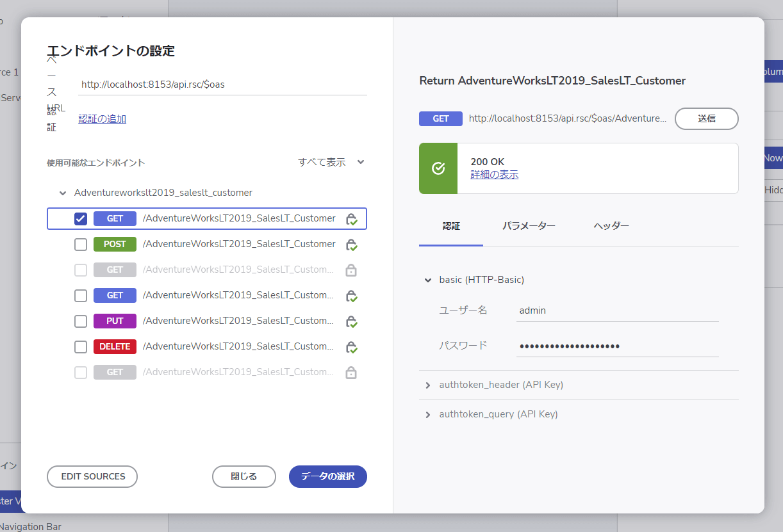
Task: Click lock icon on checked GET Customer endpoint
Action: click(351, 219)
